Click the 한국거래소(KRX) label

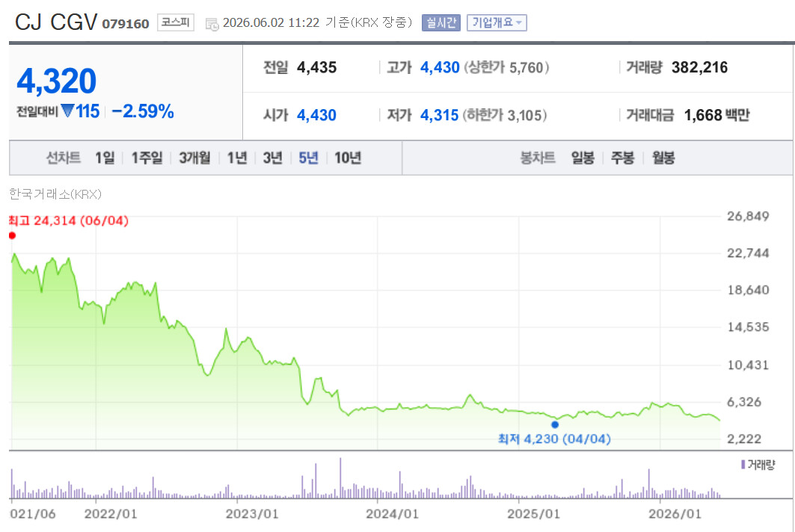click(x=55, y=194)
